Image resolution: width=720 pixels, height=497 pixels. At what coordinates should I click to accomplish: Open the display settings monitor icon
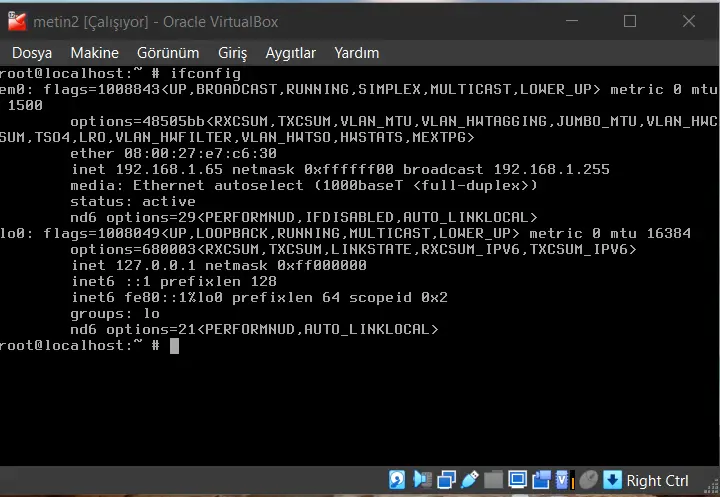(517, 480)
